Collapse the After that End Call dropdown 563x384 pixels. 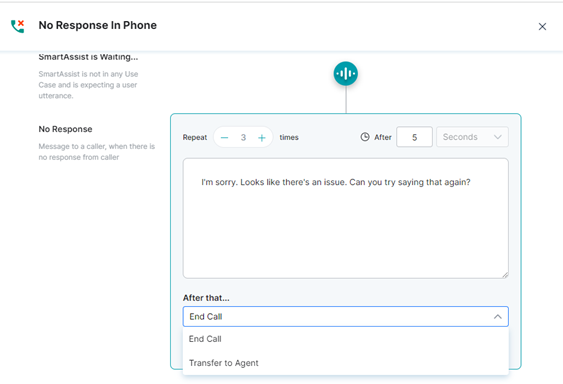coord(345,316)
